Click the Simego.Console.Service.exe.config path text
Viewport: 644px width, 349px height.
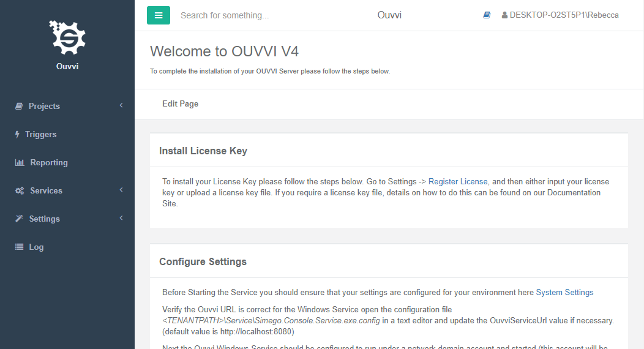coord(271,321)
